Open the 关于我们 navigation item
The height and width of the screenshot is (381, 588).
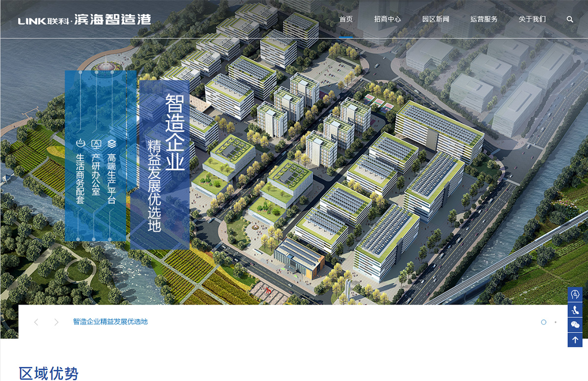click(532, 19)
